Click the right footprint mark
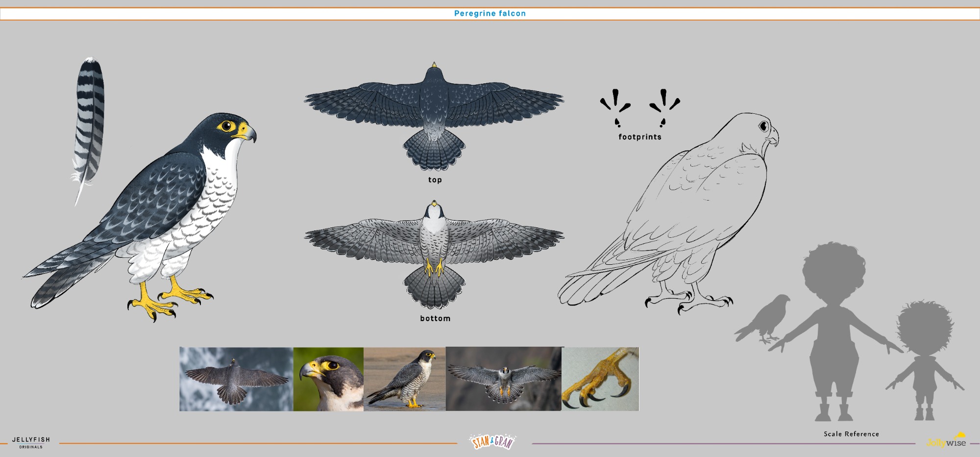Viewport: 980px width, 457px height. [x=664, y=107]
